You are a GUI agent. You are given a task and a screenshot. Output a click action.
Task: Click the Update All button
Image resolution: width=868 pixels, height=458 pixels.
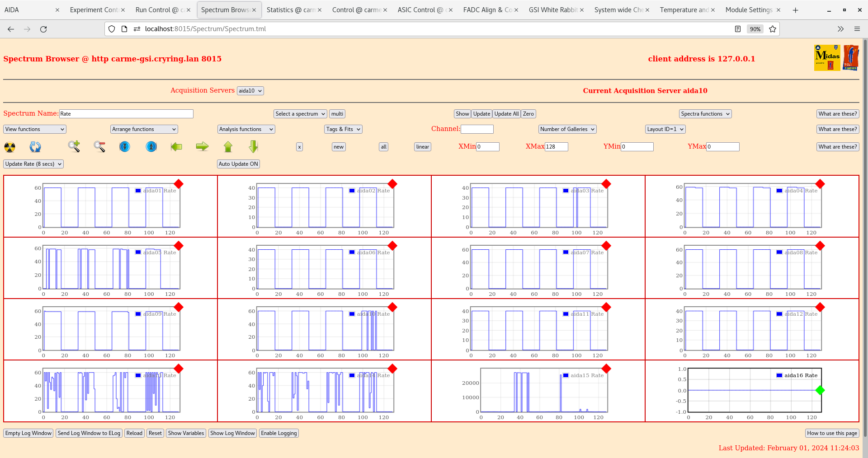click(506, 114)
